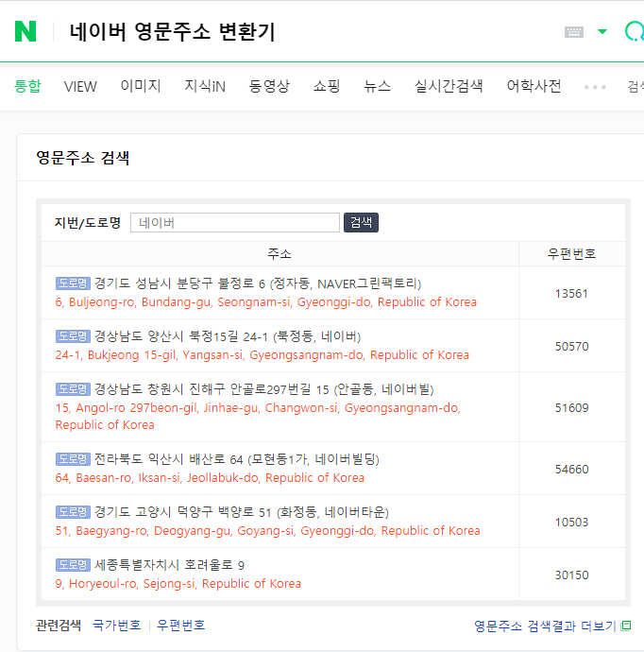The image size is (644, 652).
Task: Open the 실시간검색 tab
Action: click(449, 86)
